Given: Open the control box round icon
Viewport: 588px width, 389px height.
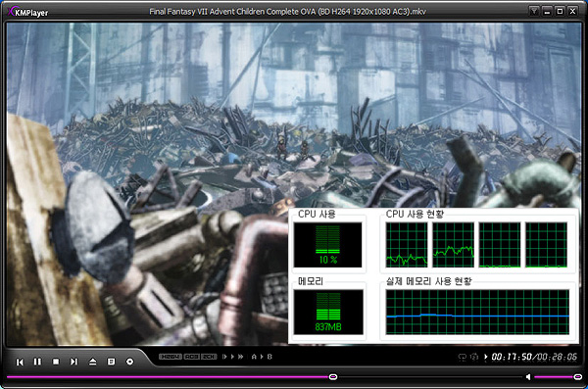Looking at the screenshot, I should coord(129,362).
